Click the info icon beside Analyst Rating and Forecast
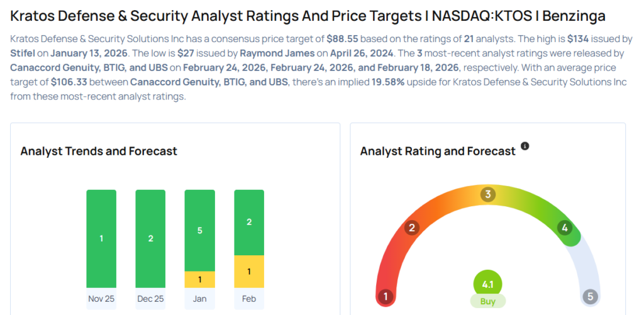The width and height of the screenshot is (644, 315). click(525, 146)
